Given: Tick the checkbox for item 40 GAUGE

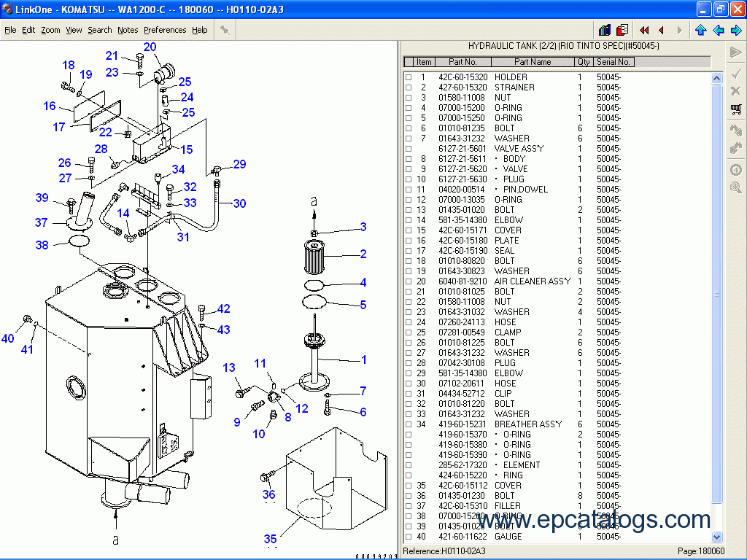Looking at the screenshot, I should pos(409,537).
